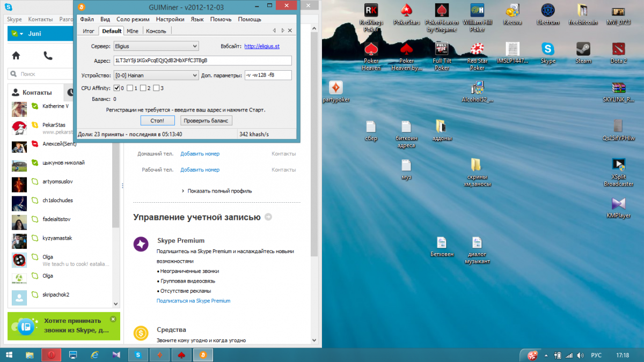Image resolution: width=644 pixels, height=362 pixels.
Task: Switch to the Итог tab
Action: click(x=89, y=31)
